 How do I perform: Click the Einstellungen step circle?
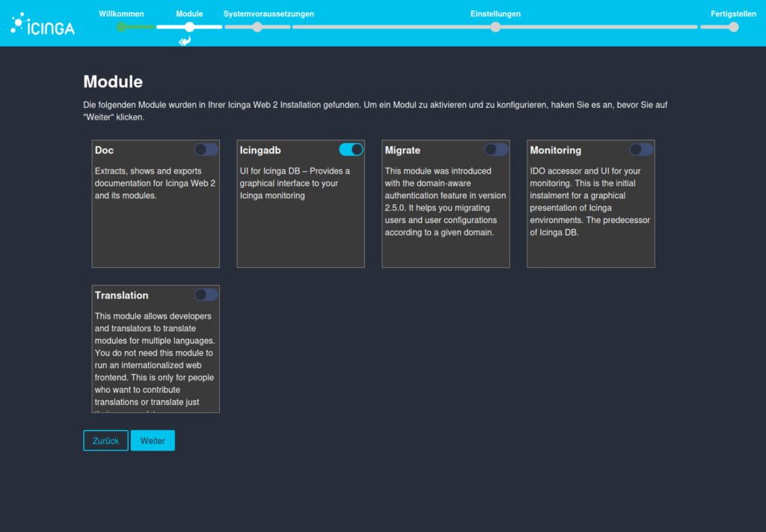(495, 27)
